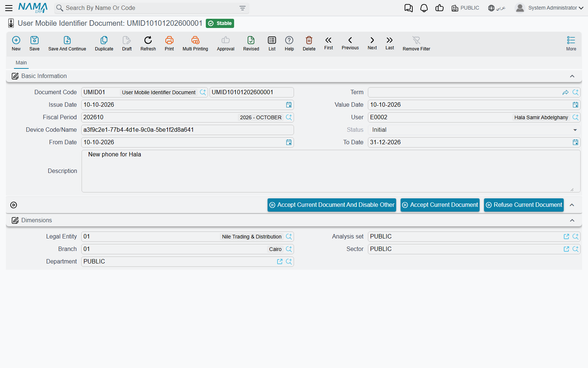This screenshot has width=588, height=368.
Task: Select the Main tab
Action: click(x=21, y=63)
